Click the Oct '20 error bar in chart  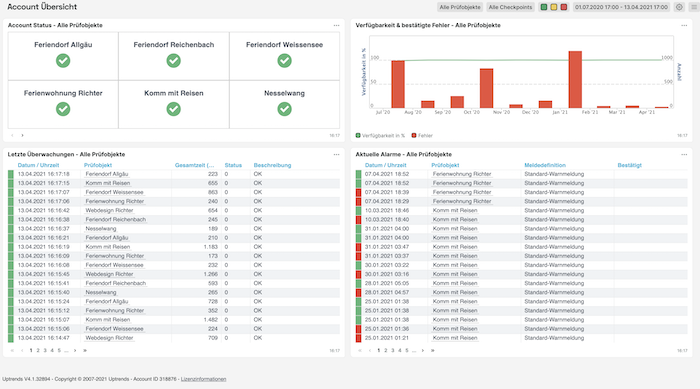click(x=487, y=88)
